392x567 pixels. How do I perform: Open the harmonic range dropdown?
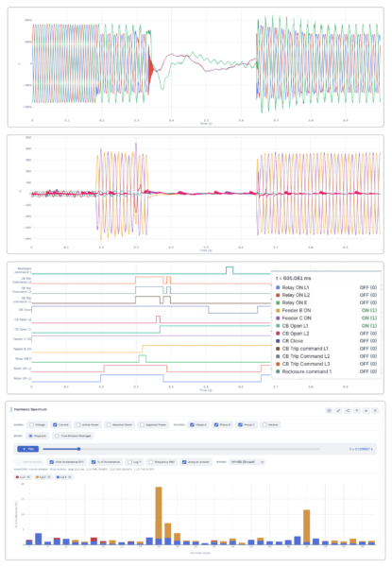point(247,462)
